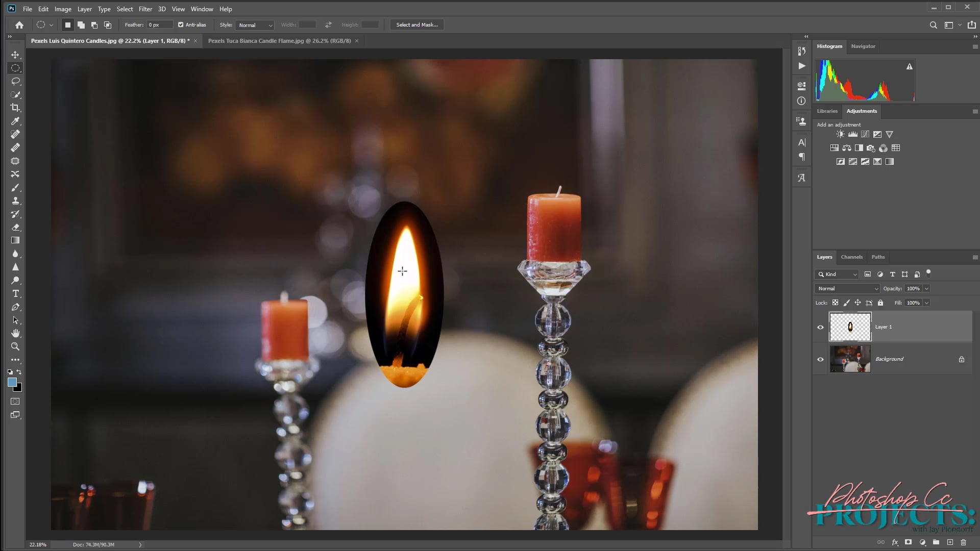Select the Clone Stamp tool
The width and height of the screenshot is (980, 551).
coord(15,201)
